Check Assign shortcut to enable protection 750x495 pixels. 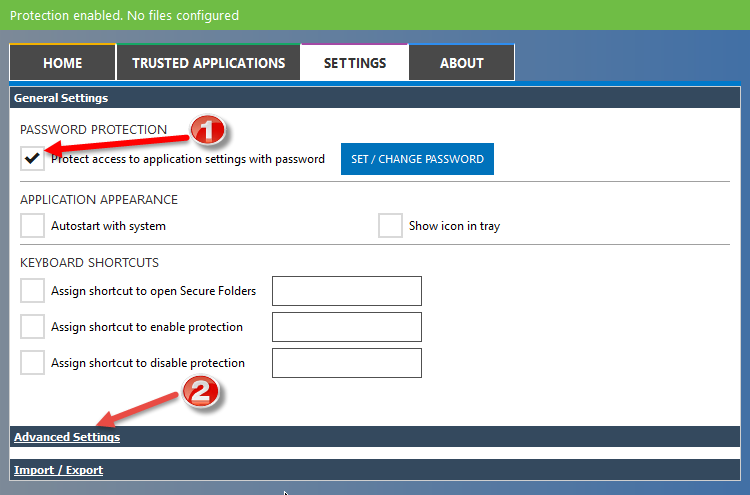(32, 327)
